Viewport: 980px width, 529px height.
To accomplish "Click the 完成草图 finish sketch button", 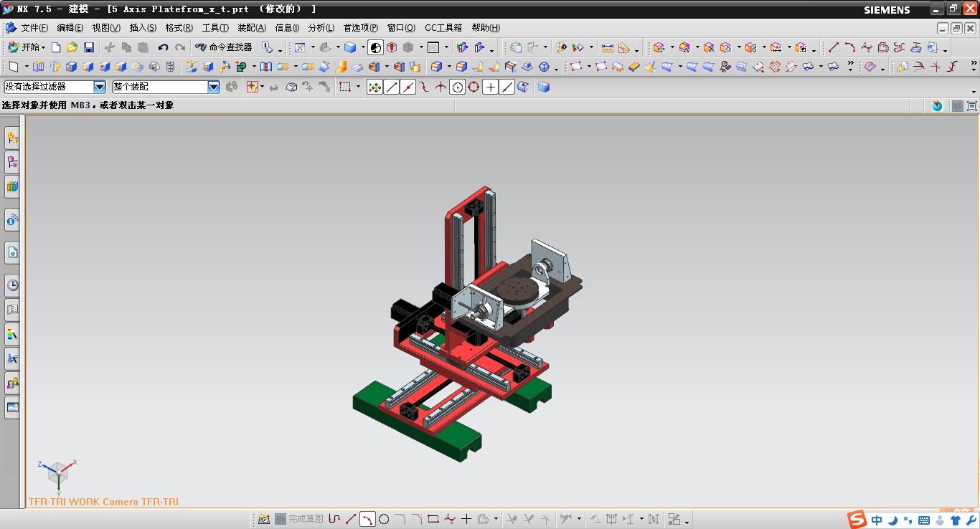I will pyautogui.click(x=299, y=519).
